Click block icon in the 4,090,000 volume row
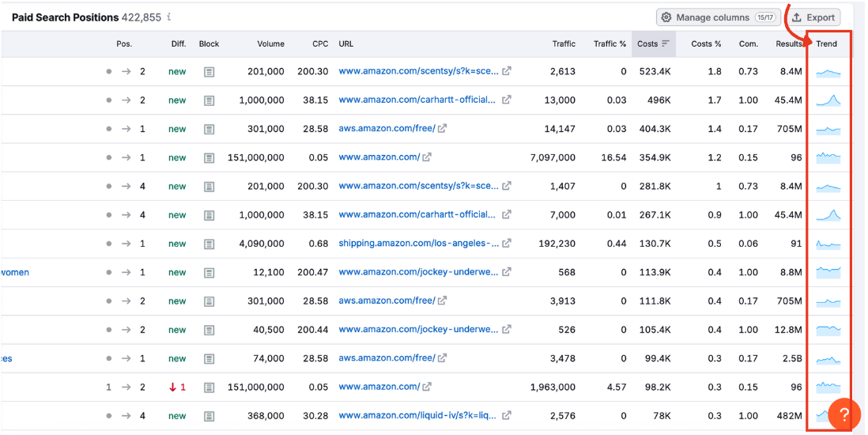 click(x=209, y=244)
